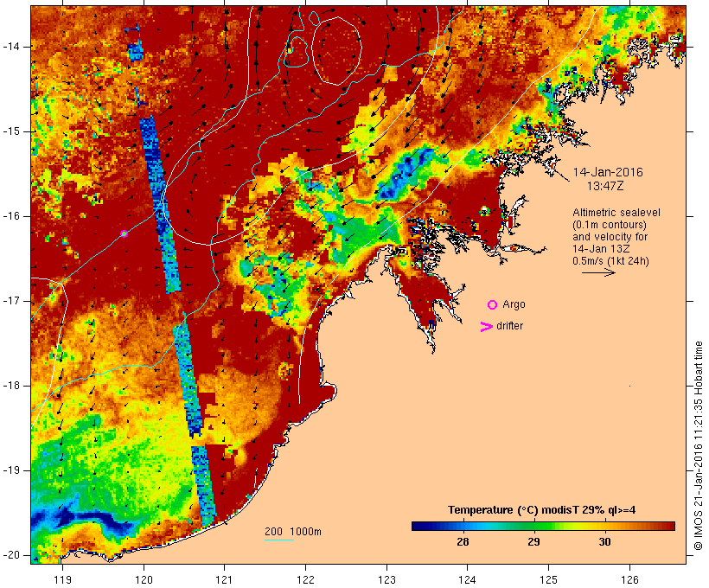This screenshot has height=588, width=709.
Task: Click the '120' longitude axis label
Action: coord(144,579)
